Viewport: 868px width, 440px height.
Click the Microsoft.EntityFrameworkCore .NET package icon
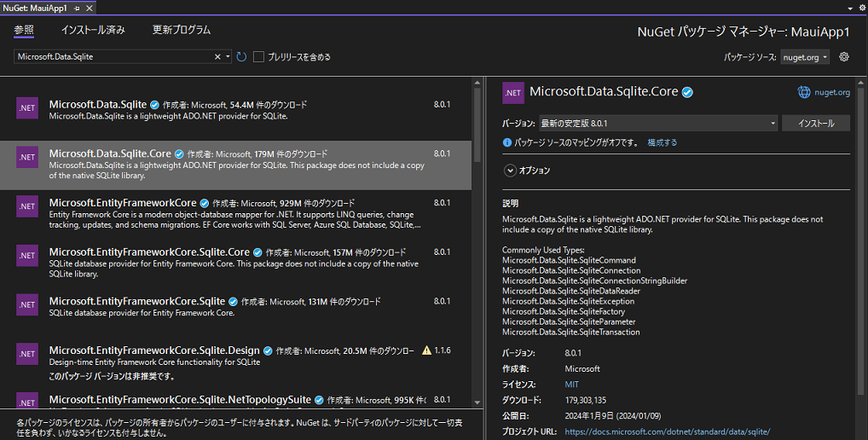(27, 206)
